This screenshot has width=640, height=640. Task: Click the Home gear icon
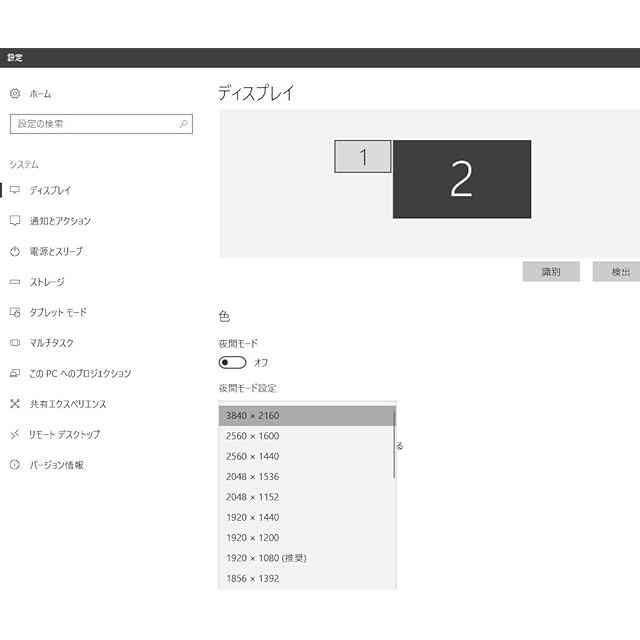click(x=15, y=93)
